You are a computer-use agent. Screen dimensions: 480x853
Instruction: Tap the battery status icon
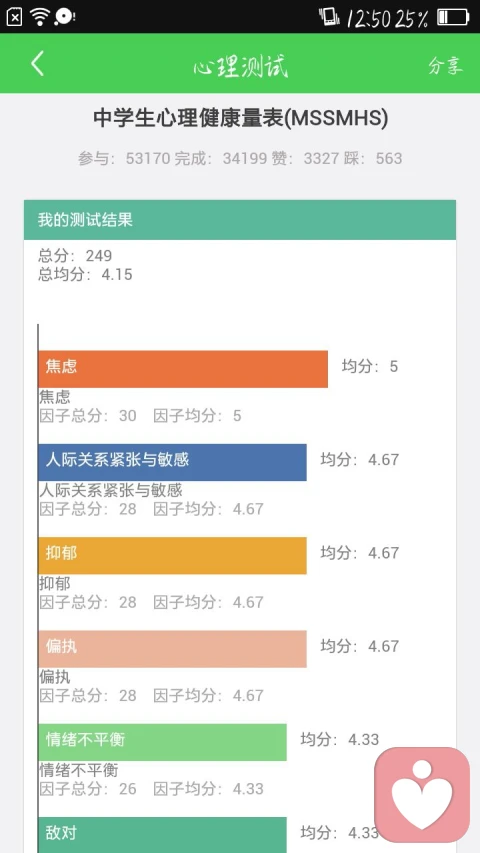point(453,17)
